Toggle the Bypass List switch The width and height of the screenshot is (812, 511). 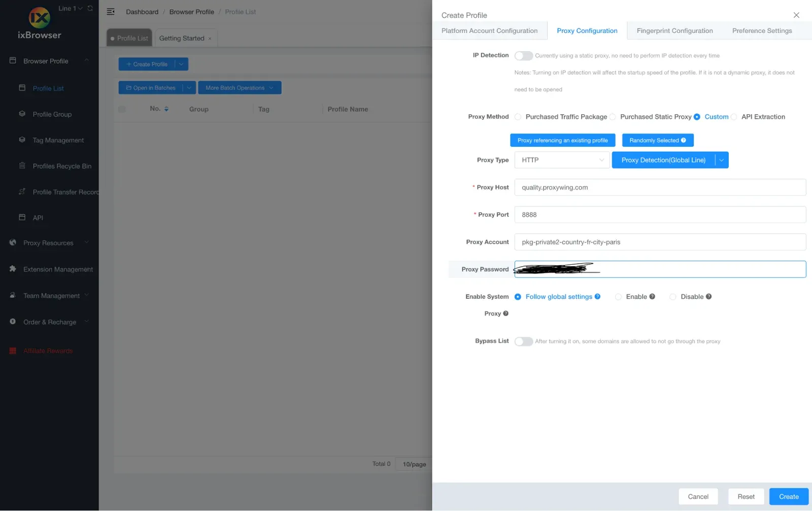tap(523, 341)
